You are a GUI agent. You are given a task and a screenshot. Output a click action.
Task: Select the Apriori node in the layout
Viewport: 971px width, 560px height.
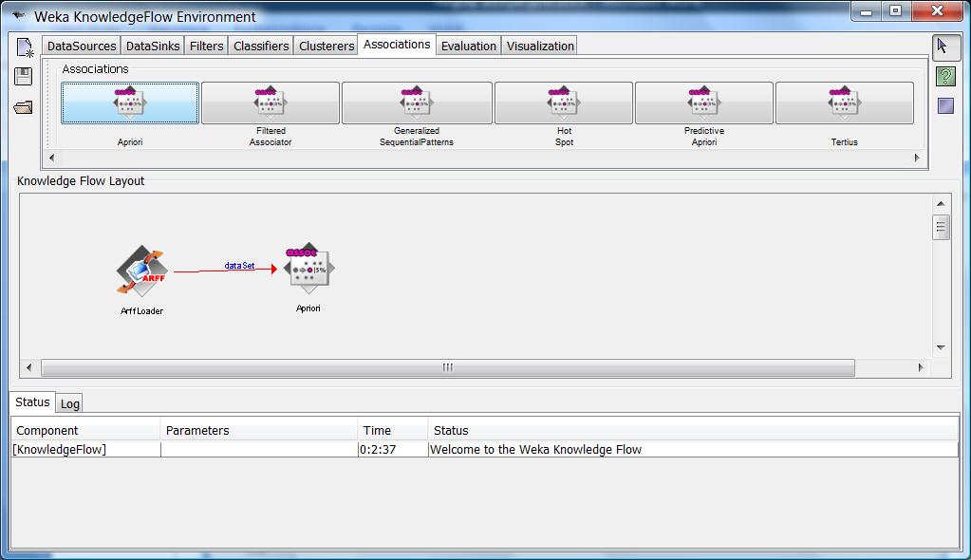pos(309,269)
